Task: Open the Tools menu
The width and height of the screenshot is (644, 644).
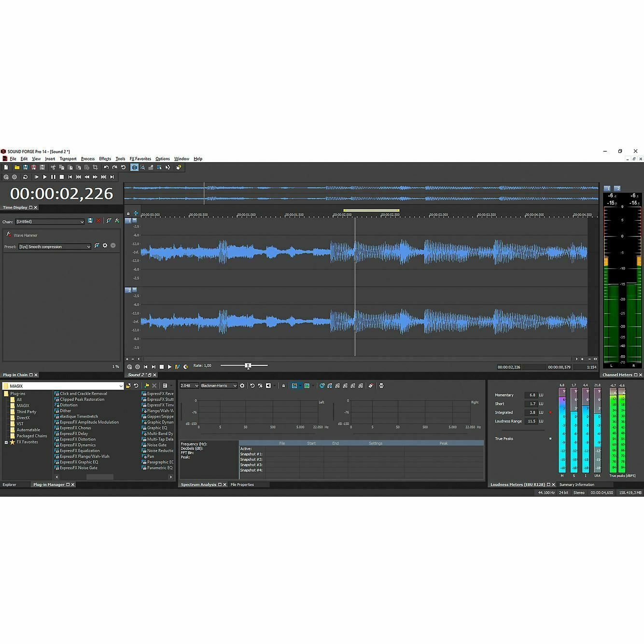Action: click(120, 159)
